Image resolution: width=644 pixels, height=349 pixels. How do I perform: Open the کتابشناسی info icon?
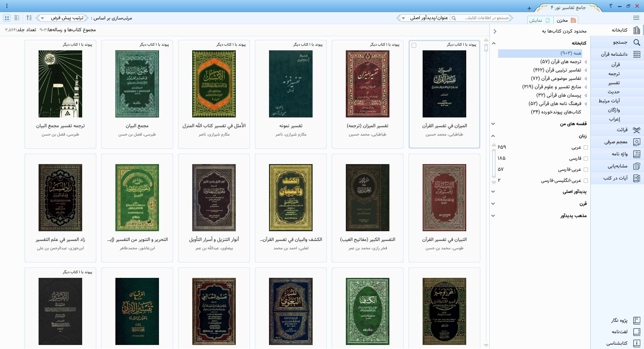click(636, 343)
